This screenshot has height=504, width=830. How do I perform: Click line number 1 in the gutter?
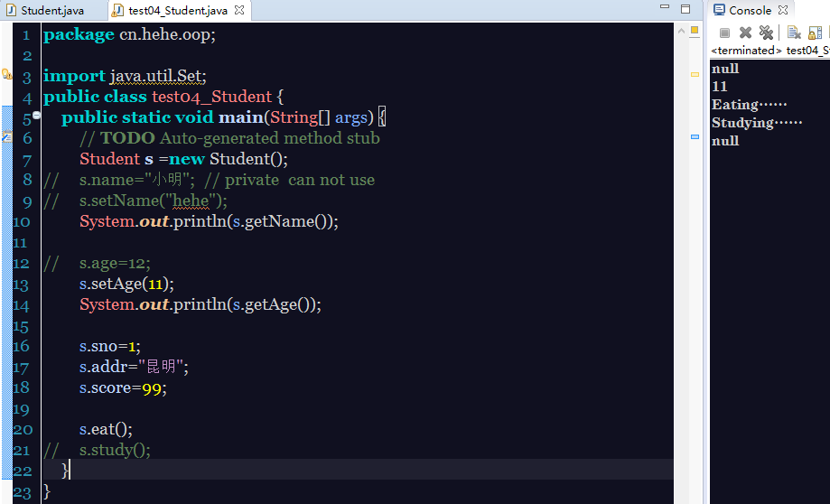pyautogui.click(x=26, y=35)
